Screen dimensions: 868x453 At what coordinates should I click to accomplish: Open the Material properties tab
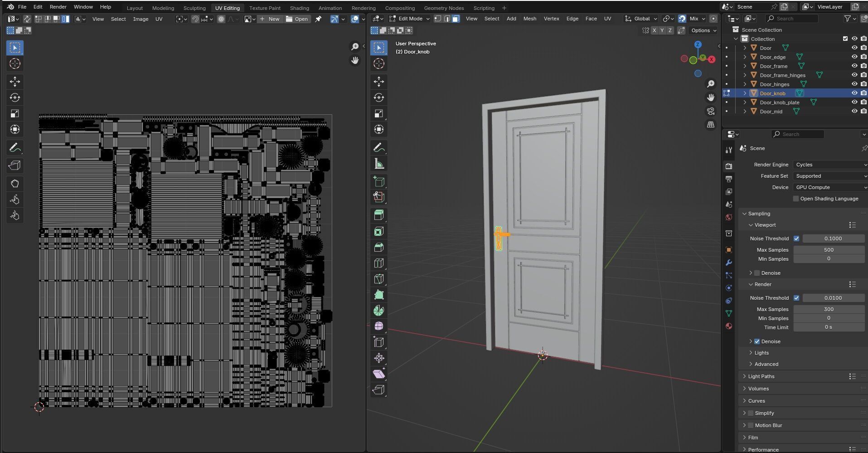pyautogui.click(x=729, y=326)
